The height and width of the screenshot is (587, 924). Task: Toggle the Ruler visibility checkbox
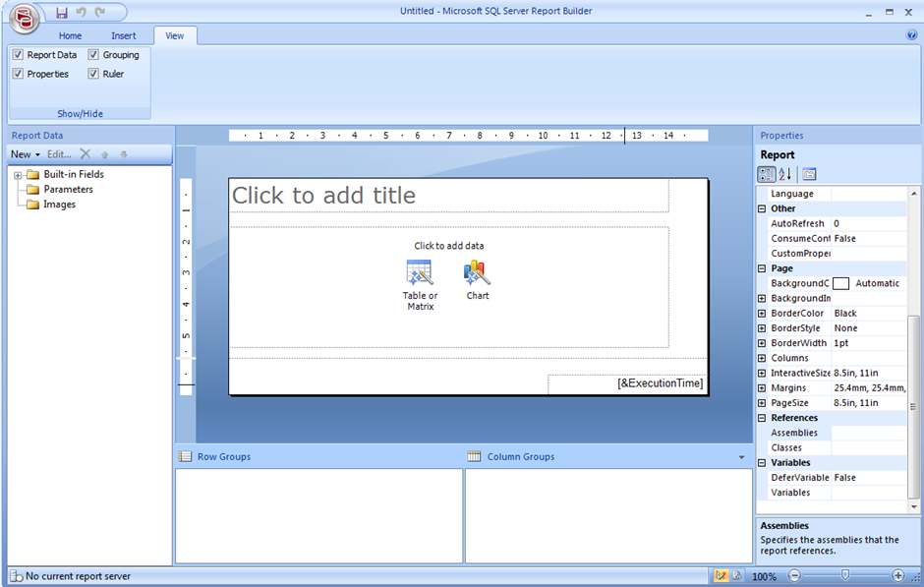[92, 73]
